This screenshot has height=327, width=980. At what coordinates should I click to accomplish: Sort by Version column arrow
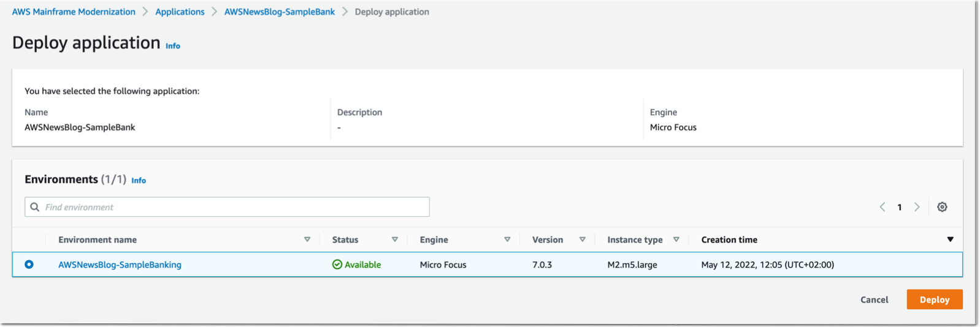(583, 239)
